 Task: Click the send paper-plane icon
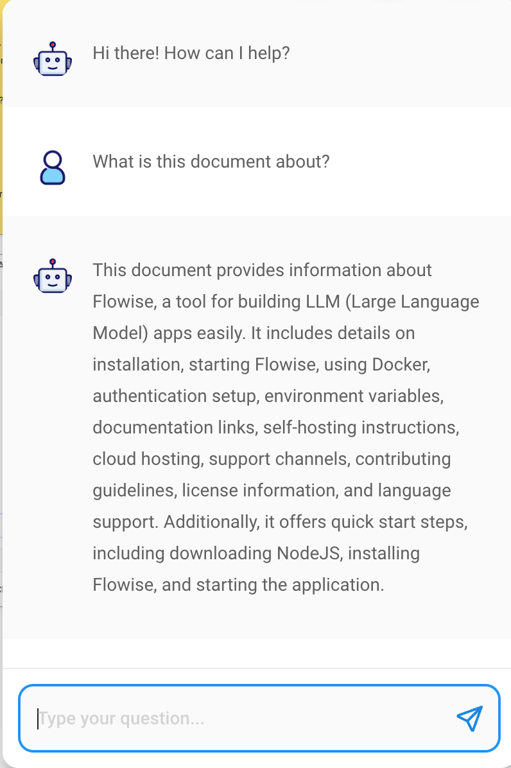[470, 719]
